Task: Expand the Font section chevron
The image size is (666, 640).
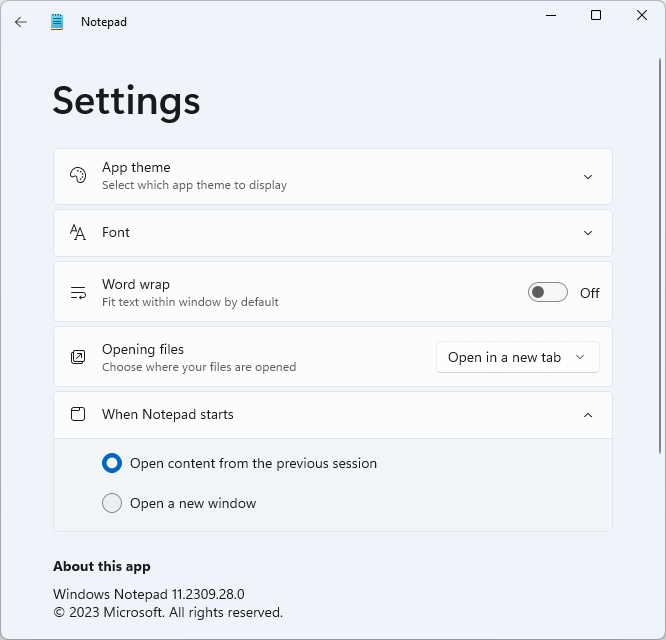Action: [588, 233]
